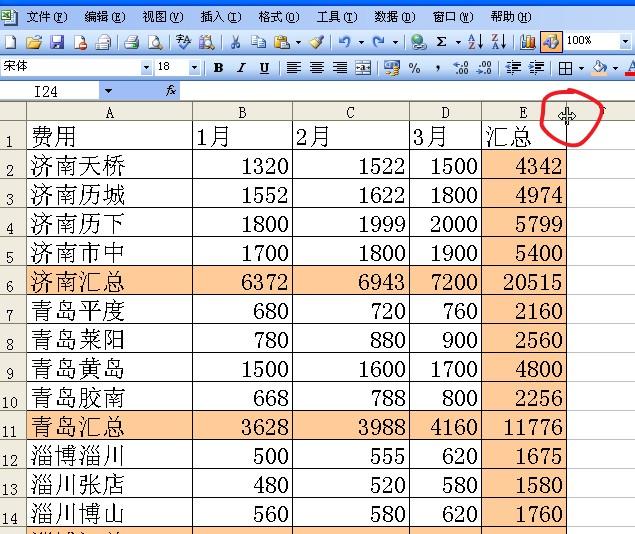
Task: Open the 宋体 font name dropdown
Action: 146,67
